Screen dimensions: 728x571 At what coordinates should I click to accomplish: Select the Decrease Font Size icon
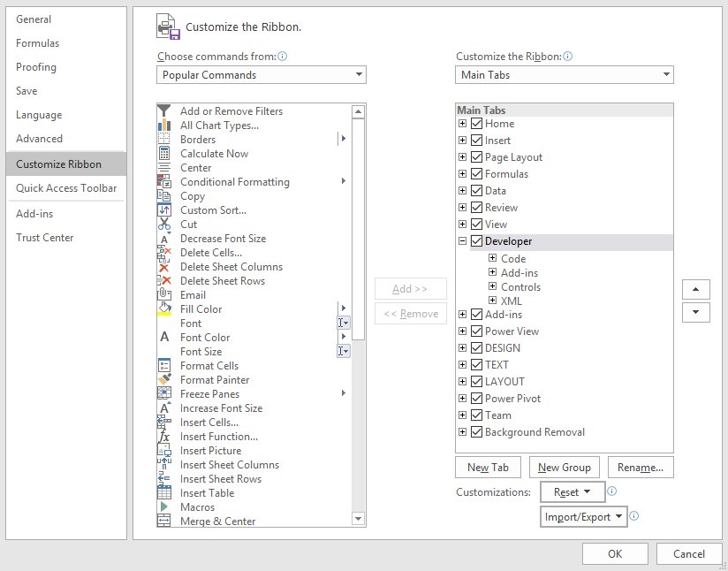(164, 239)
